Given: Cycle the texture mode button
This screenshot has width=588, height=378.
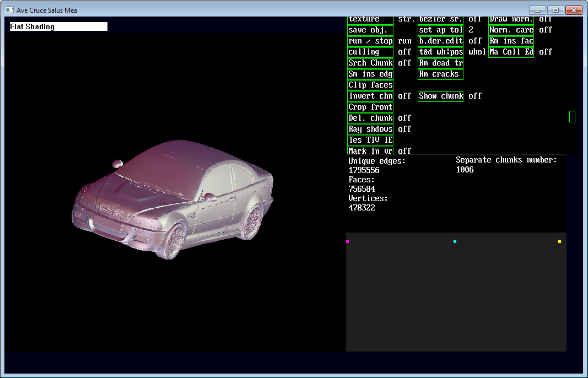Looking at the screenshot, I should point(370,20).
